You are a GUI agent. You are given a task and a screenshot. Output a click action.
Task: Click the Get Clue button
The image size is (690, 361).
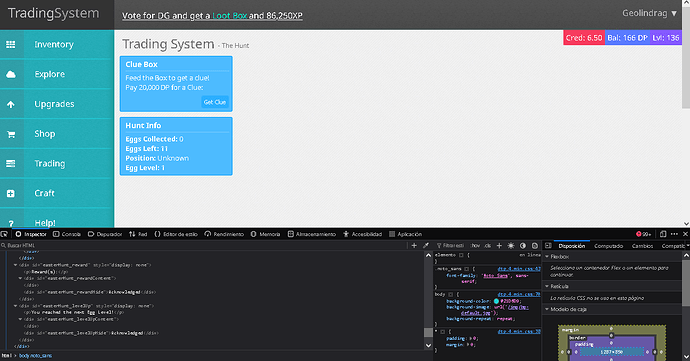215,102
